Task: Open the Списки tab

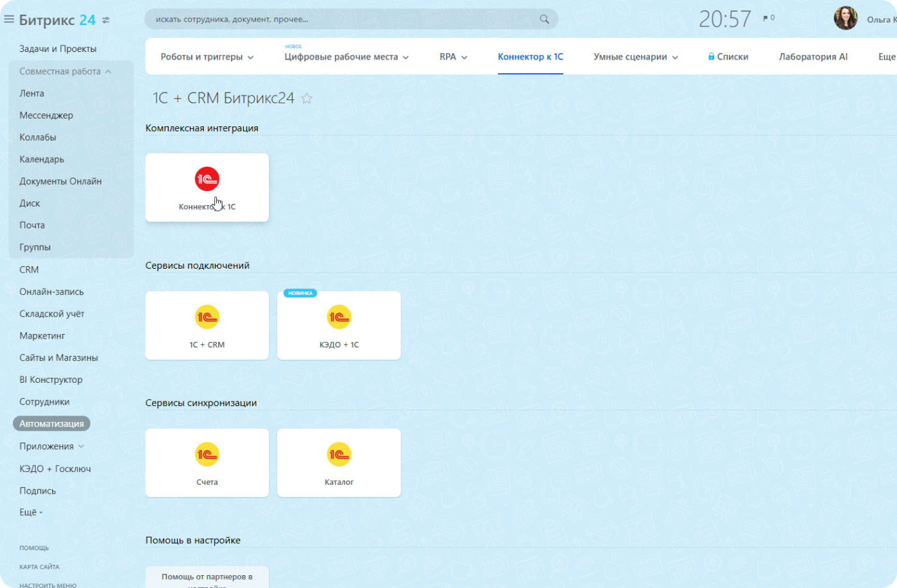Action: click(728, 56)
